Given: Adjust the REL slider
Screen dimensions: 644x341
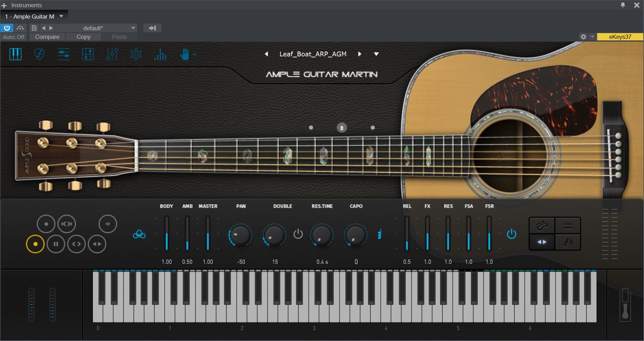Looking at the screenshot, I should pos(407,234).
